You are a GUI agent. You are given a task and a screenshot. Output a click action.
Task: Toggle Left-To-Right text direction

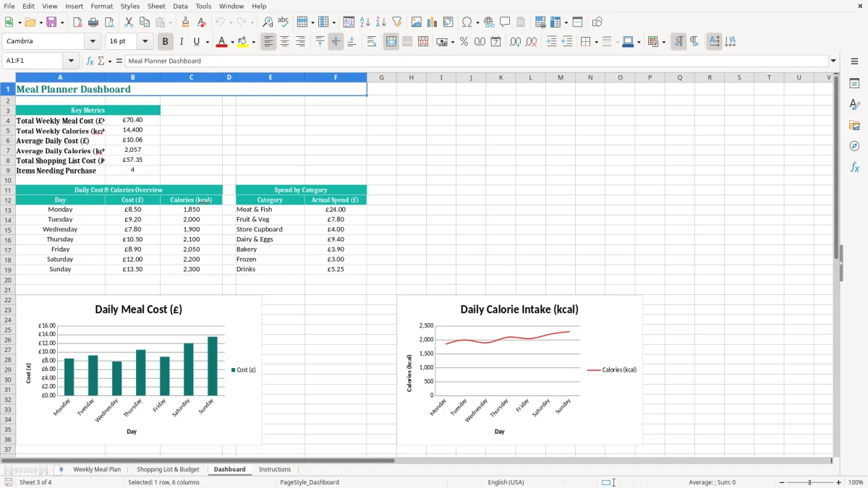click(678, 42)
